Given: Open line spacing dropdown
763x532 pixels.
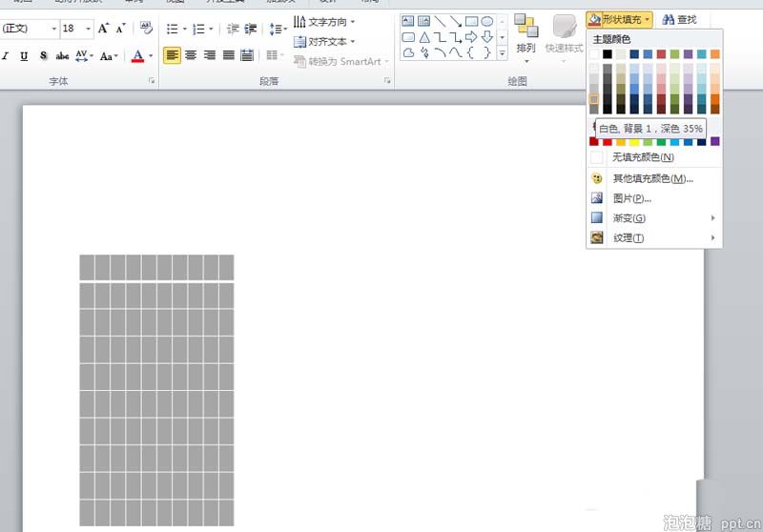Looking at the screenshot, I should click(278, 30).
